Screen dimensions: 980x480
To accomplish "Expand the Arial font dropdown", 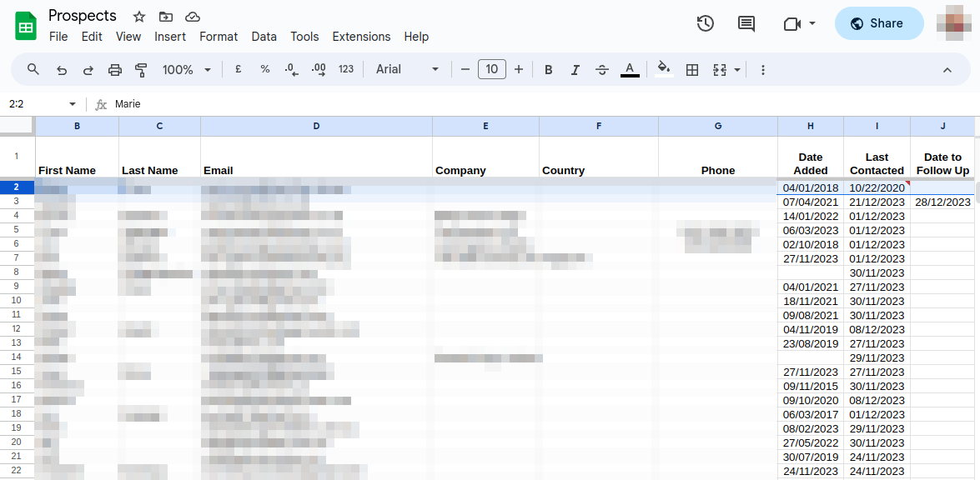I will 407,70.
